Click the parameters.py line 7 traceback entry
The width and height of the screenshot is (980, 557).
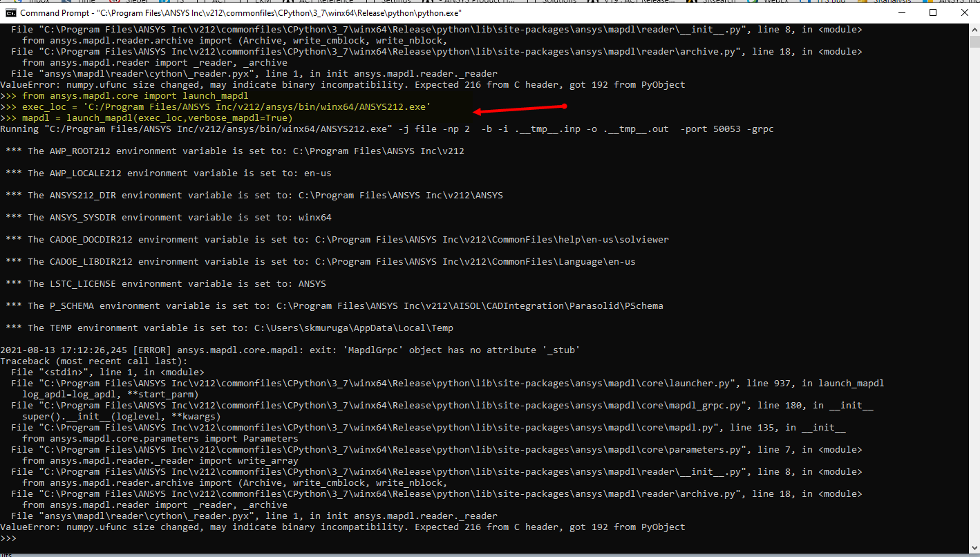click(437, 450)
